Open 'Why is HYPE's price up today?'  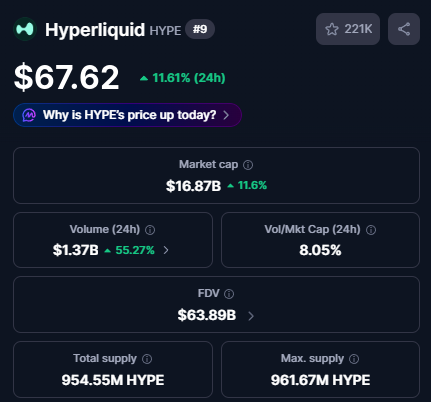pyautogui.click(x=127, y=115)
